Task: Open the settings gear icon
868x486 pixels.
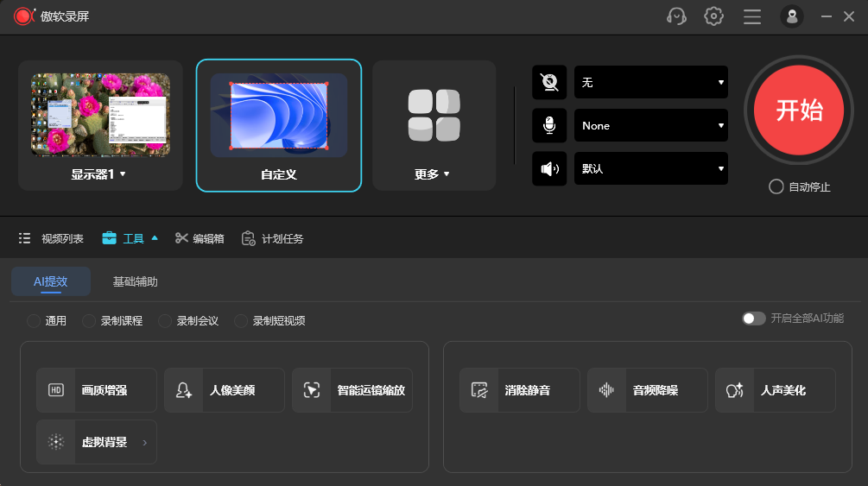Action: tap(713, 16)
